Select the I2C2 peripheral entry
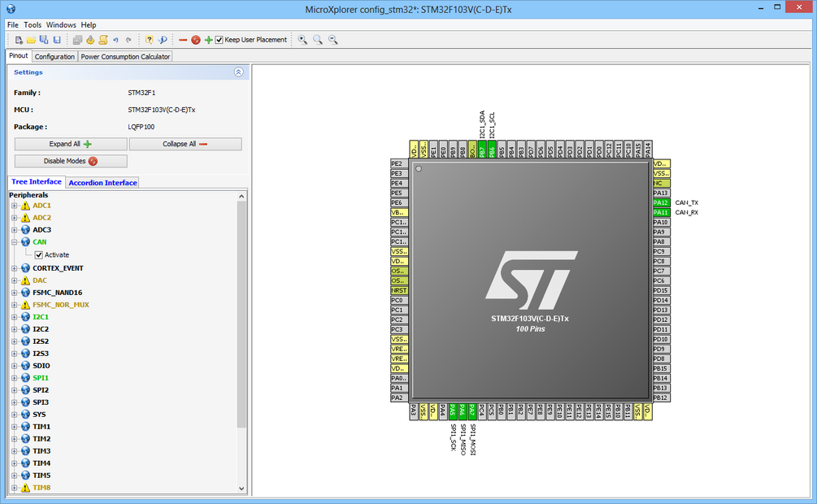Image resolution: width=817 pixels, height=504 pixels. click(x=41, y=329)
